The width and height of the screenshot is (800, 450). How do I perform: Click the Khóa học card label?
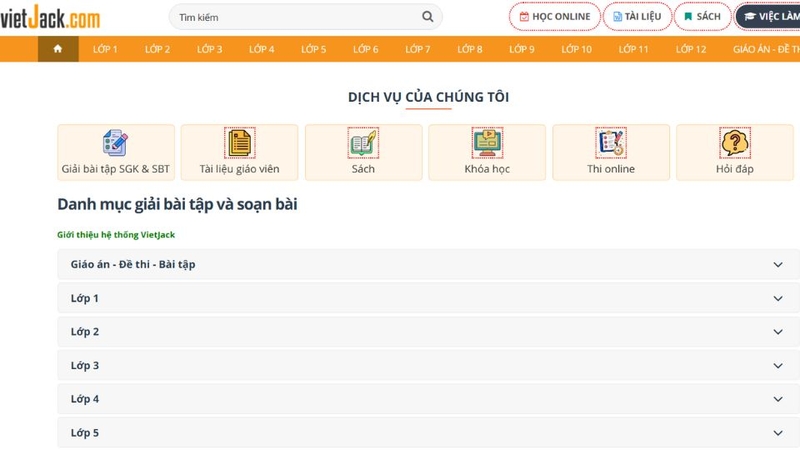coord(487,169)
